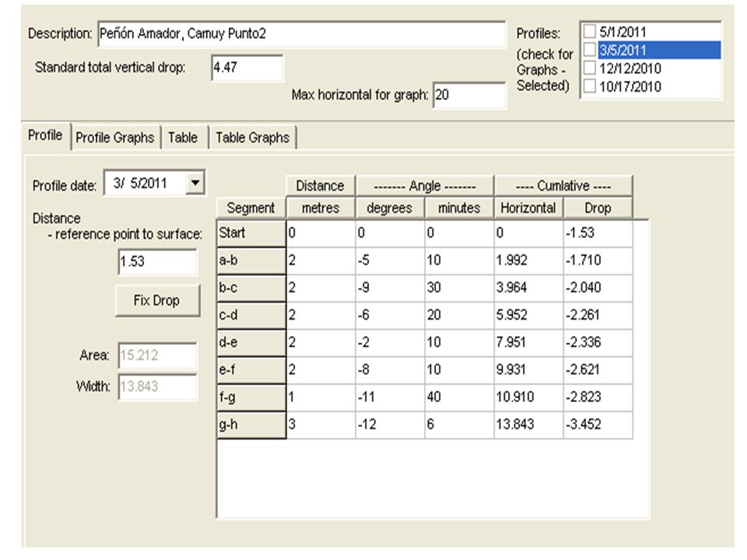The image size is (747, 560).
Task: Click the Drop column header
Action: point(598,208)
